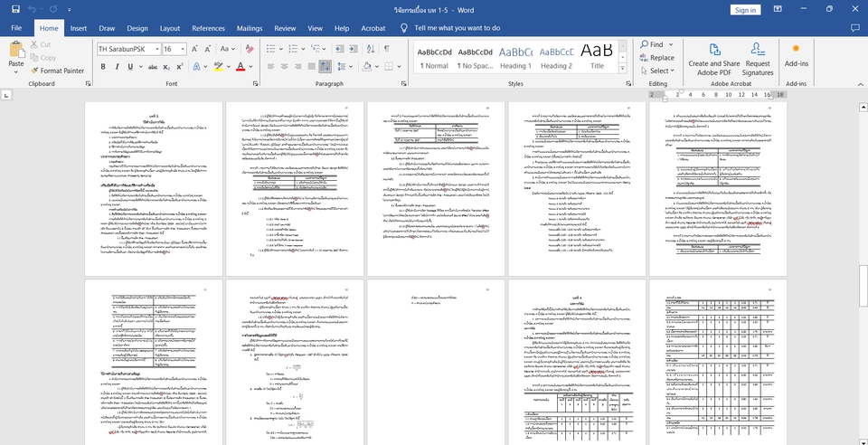
Task: Justify the paragraph text
Action: pyautogui.click(x=312, y=66)
